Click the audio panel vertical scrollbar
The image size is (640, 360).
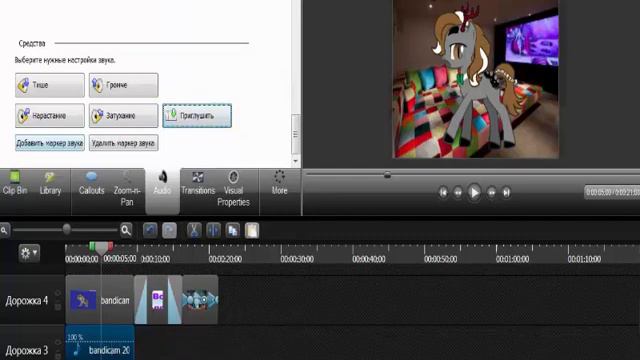click(x=296, y=134)
